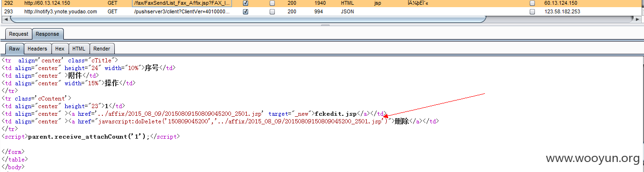This screenshot has height=172, width=644.
Task: Tick checkbox beside IP 123.58.182.253
Action: [533, 11]
